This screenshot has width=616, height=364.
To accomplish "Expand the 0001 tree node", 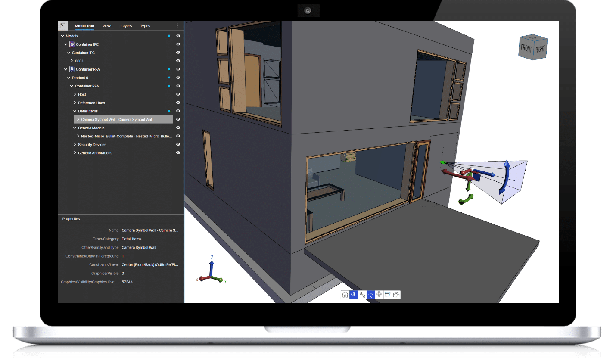I will (x=72, y=61).
